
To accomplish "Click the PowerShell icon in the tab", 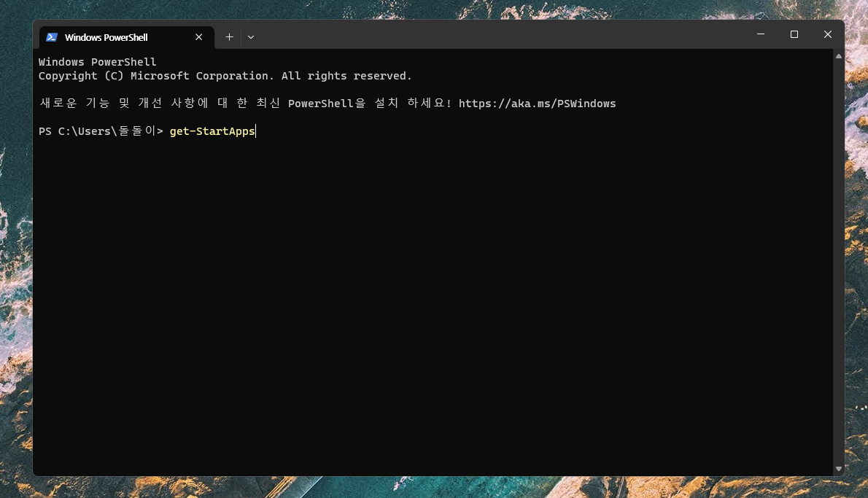I will (52, 37).
